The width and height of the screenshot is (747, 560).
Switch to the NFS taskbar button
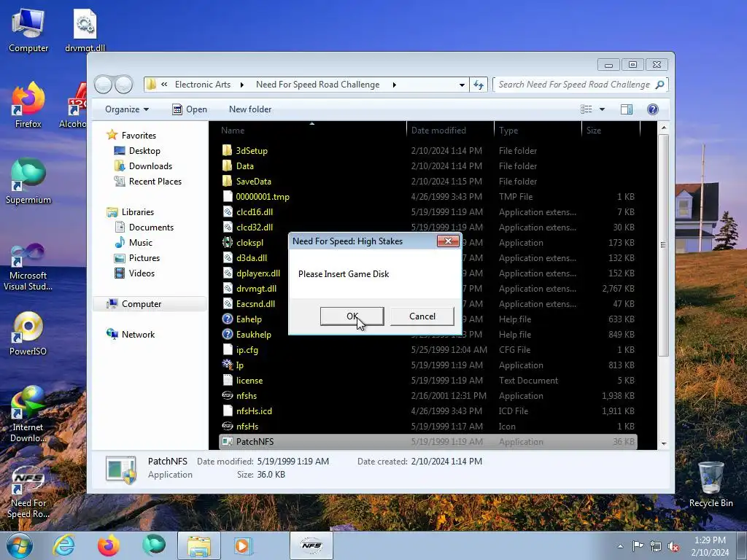tap(311, 545)
